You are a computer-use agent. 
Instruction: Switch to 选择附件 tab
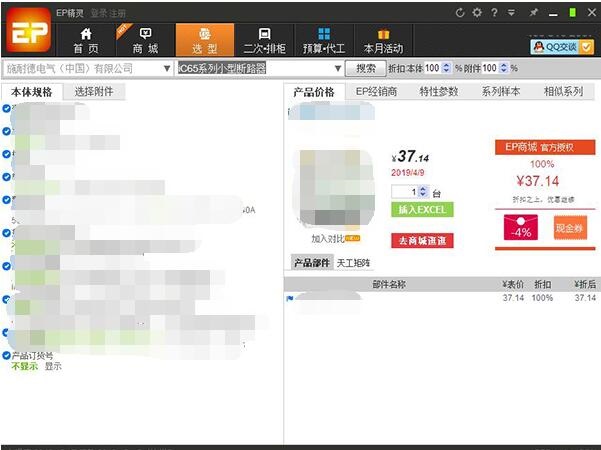(x=94, y=92)
